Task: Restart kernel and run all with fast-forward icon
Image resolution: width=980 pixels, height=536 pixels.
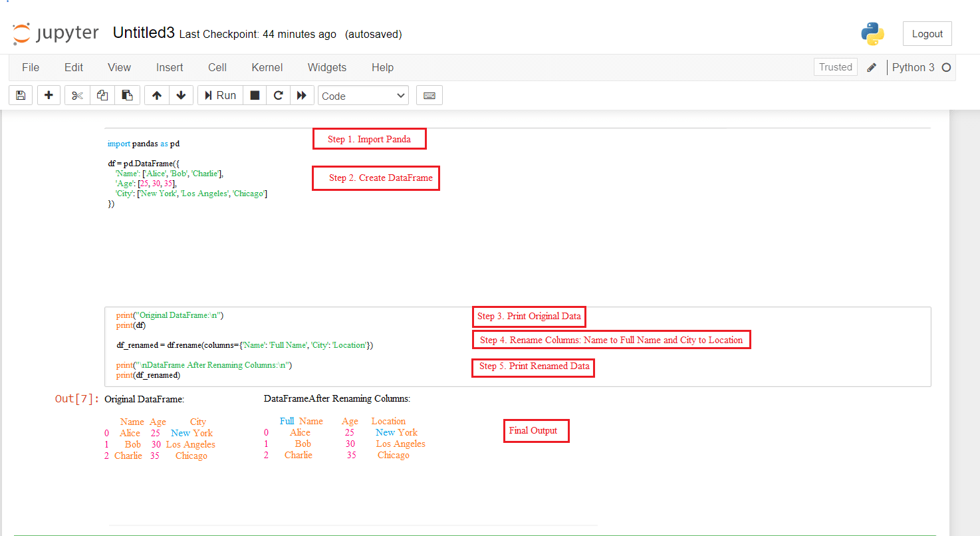Action: 302,96
